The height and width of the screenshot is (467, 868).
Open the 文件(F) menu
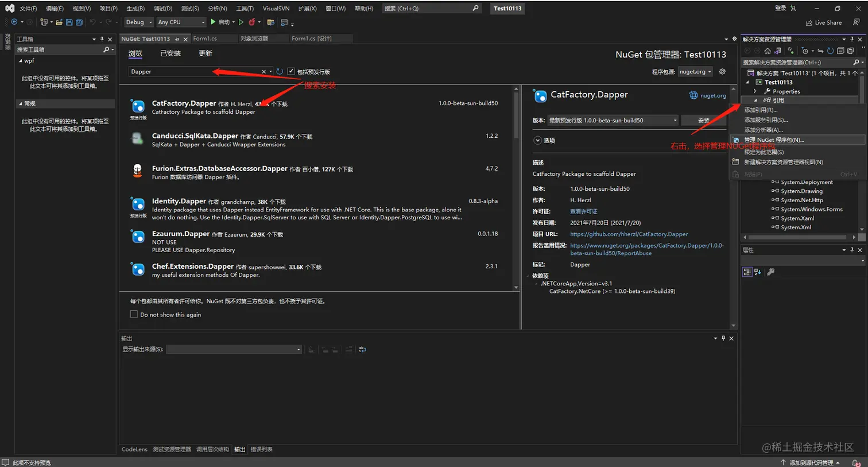click(x=28, y=9)
